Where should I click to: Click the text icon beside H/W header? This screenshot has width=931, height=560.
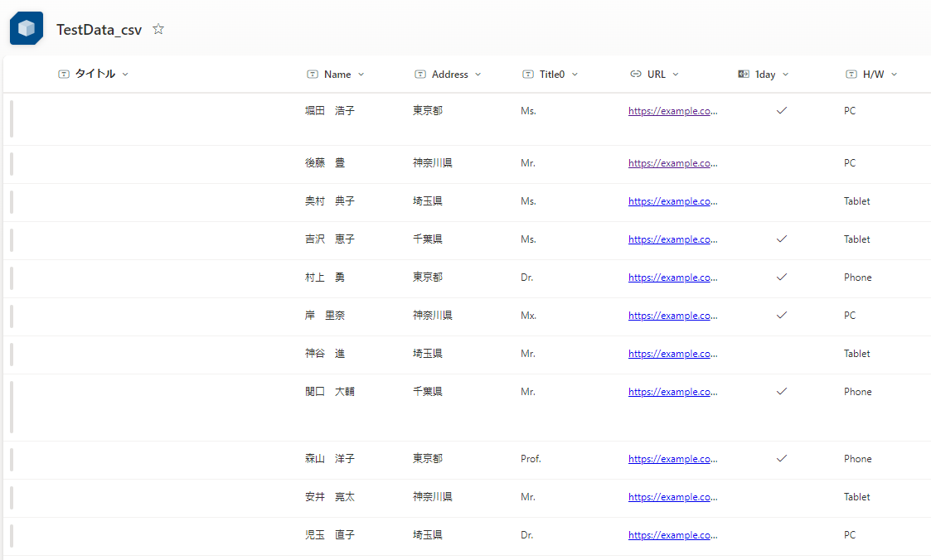[851, 75]
